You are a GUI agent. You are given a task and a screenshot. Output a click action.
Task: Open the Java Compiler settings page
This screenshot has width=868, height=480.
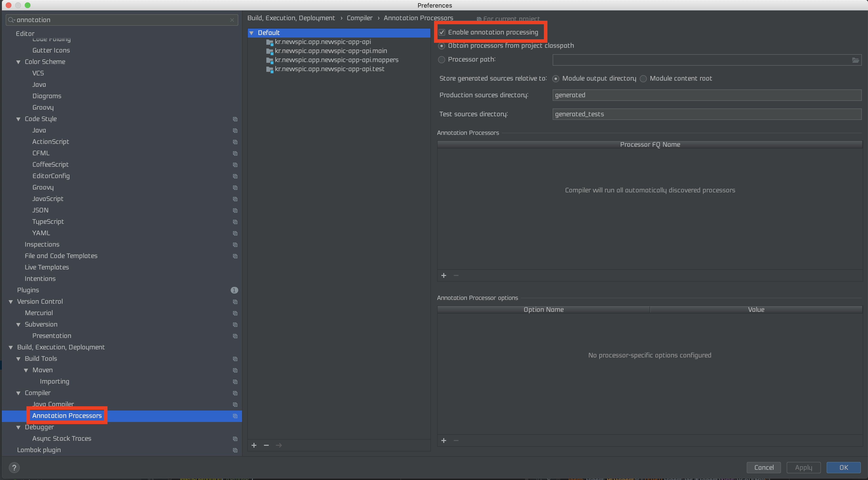pos(53,404)
